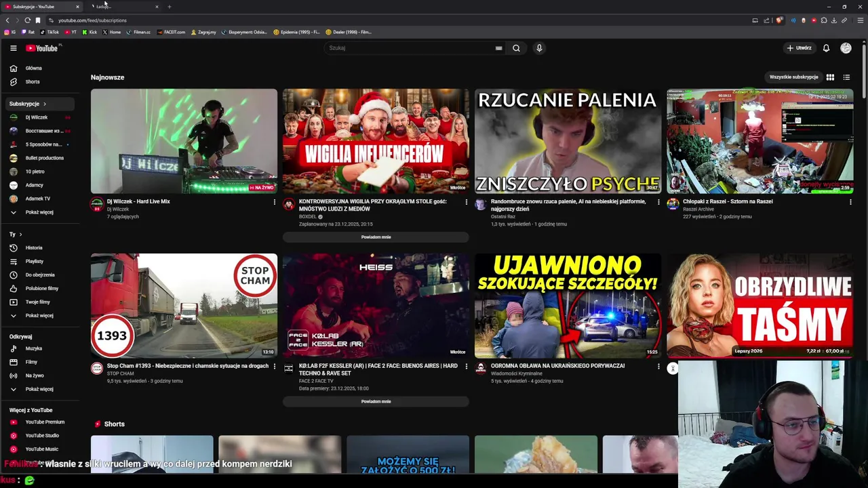Start voice search with microphone icon
The height and width of the screenshot is (488, 868).
539,48
